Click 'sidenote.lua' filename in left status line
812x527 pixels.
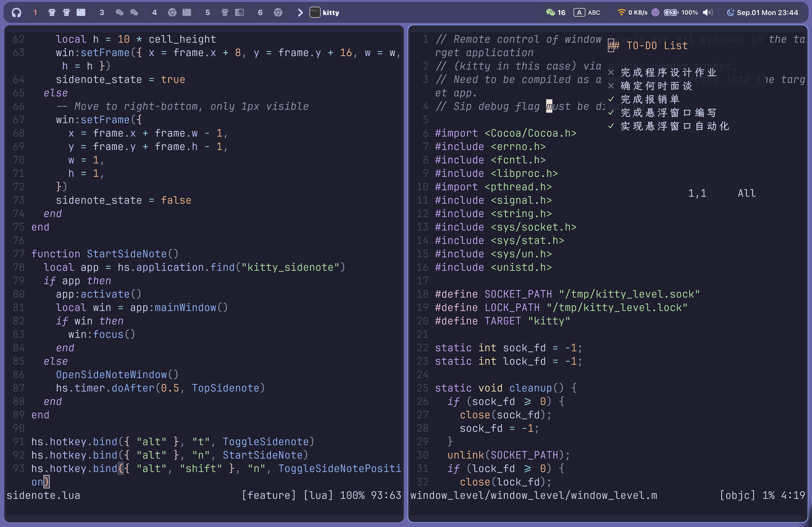coord(43,495)
